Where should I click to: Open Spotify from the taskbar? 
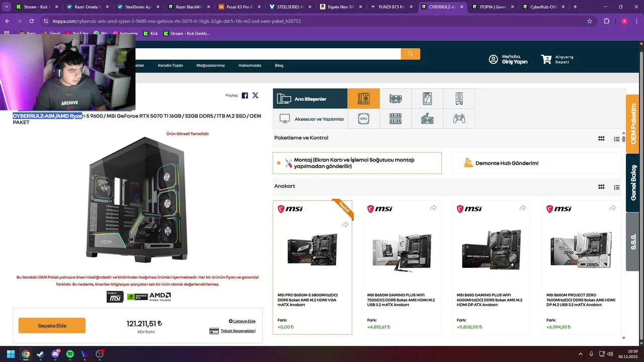pos(70,354)
